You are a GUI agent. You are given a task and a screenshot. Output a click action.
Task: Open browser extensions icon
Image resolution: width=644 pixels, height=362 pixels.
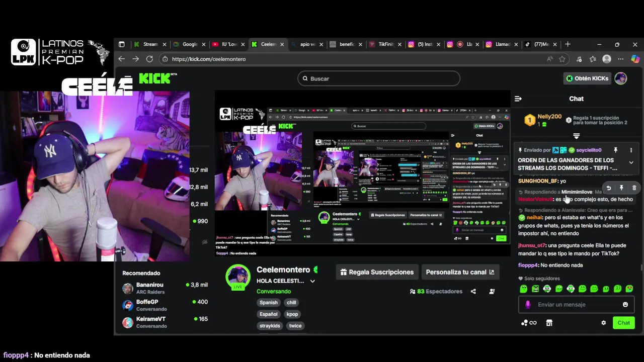click(x=580, y=59)
